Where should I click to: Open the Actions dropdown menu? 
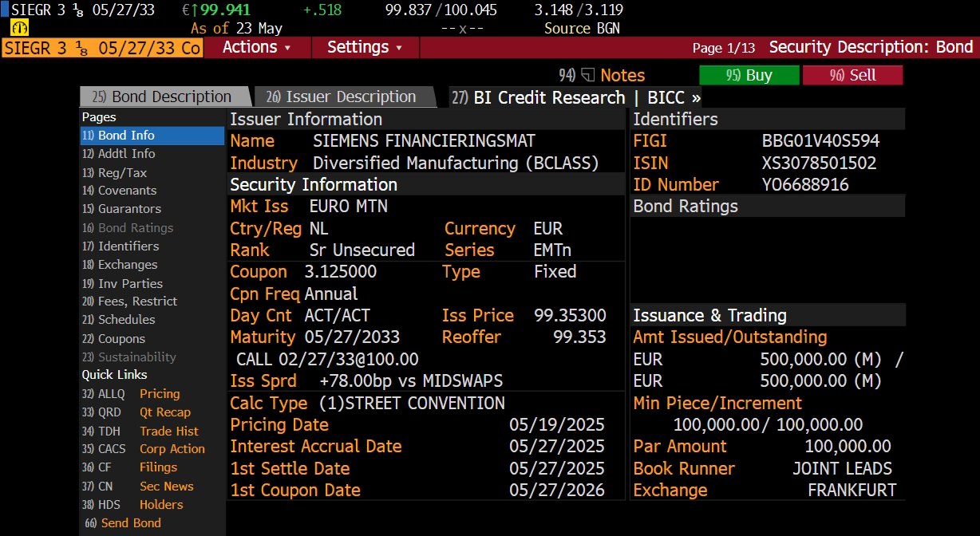[x=257, y=47]
